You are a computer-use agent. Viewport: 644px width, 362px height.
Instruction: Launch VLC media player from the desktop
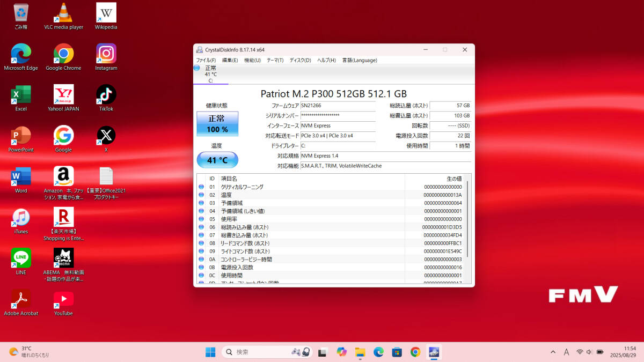(63, 16)
